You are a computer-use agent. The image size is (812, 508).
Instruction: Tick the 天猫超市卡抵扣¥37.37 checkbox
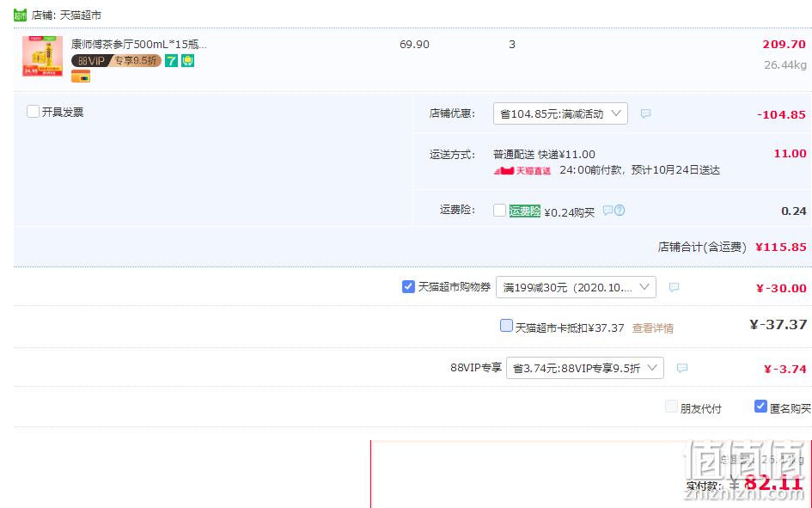pyautogui.click(x=506, y=326)
